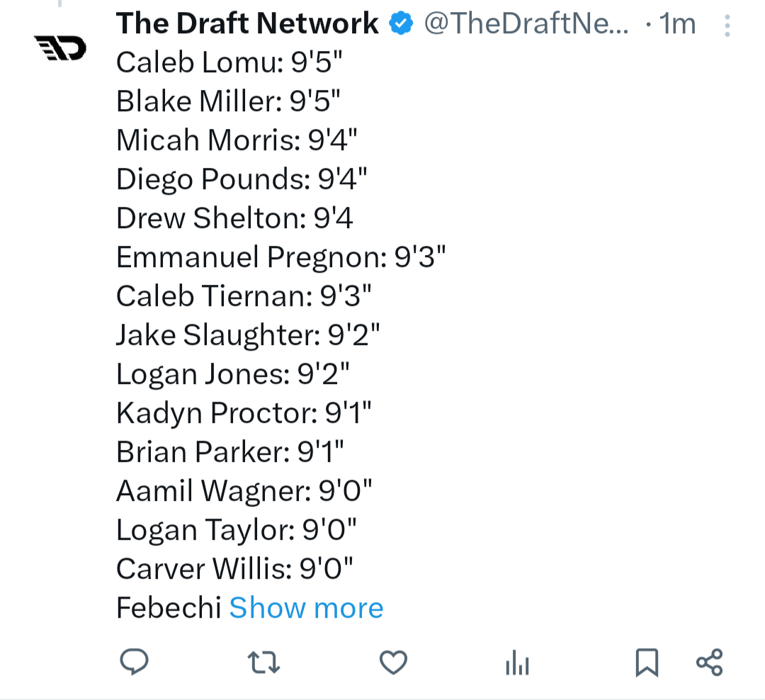
Task: Select the Emmanuel Pregnon: 9'3" line
Action: pyautogui.click(x=280, y=257)
